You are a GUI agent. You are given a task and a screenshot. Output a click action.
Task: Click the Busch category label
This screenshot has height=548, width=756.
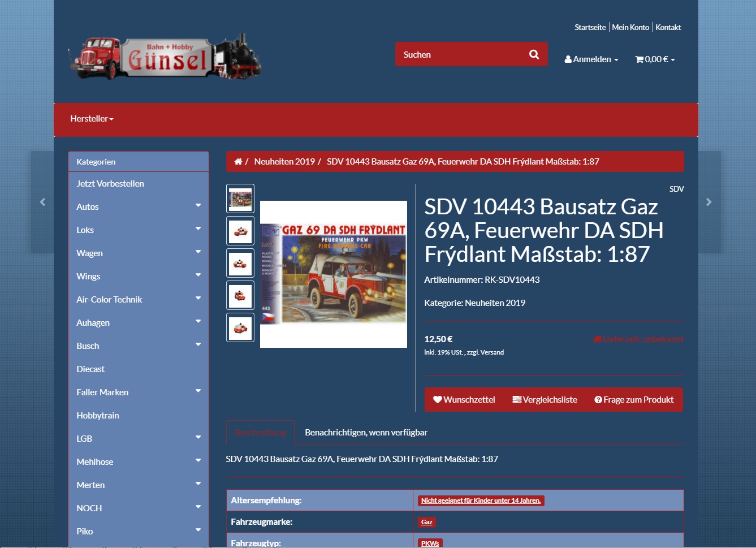pos(88,346)
